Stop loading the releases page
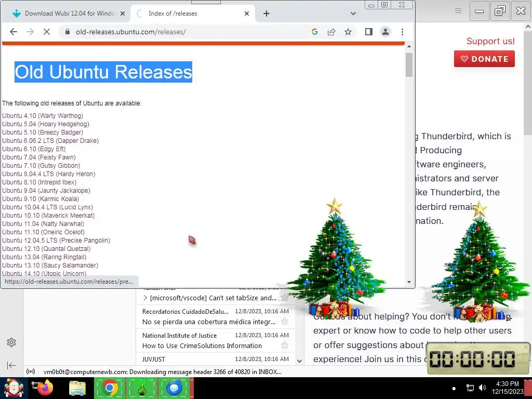Viewport: 532px width, 399px height. [47, 32]
